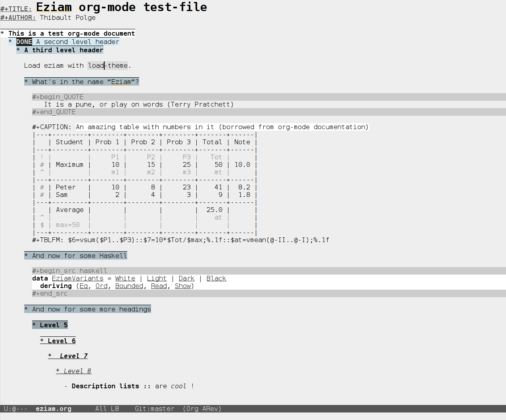
Task: Click the White constructor
Action: pos(125,279)
